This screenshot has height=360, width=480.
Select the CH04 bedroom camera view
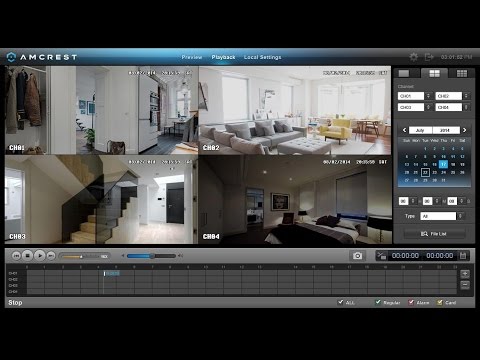click(x=295, y=199)
